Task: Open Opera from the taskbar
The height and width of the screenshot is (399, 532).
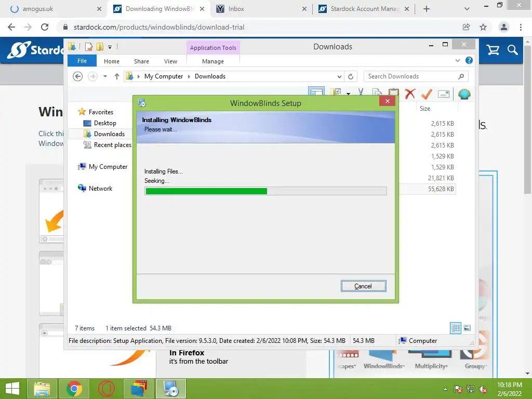Action: 106,389
